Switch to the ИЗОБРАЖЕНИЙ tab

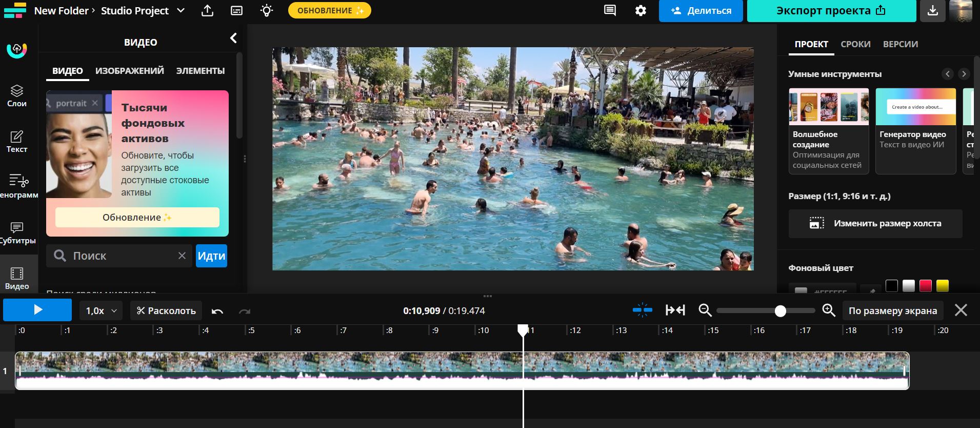(x=130, y=71)
